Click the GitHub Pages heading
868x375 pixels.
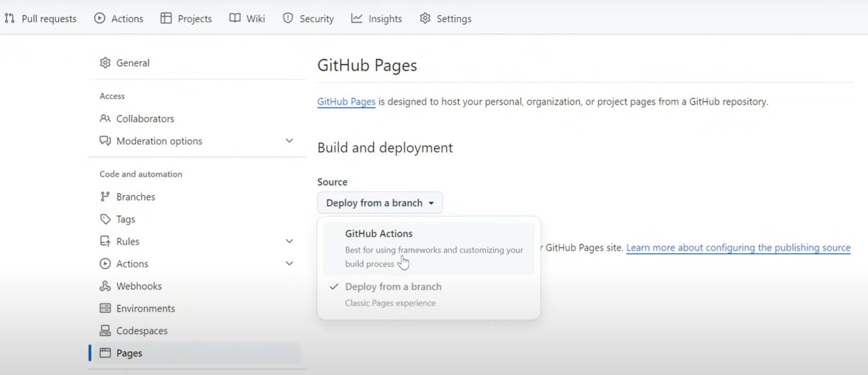coord(367,65)
